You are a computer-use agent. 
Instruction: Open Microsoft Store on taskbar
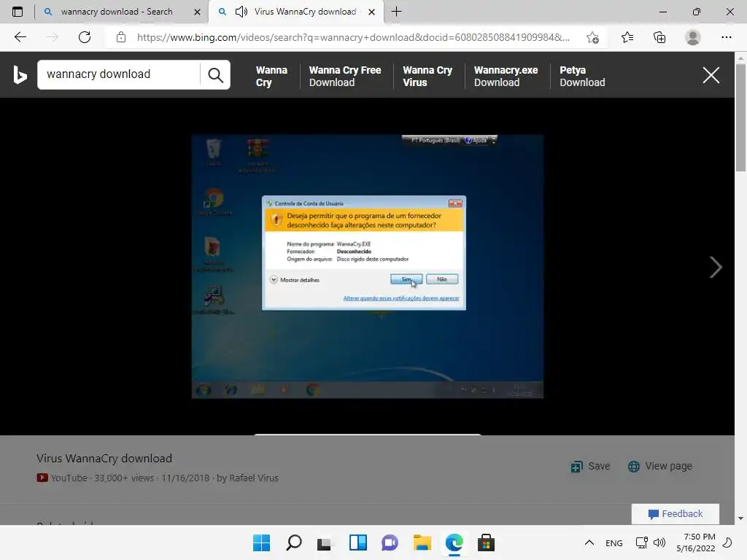(x=486, y=542)
